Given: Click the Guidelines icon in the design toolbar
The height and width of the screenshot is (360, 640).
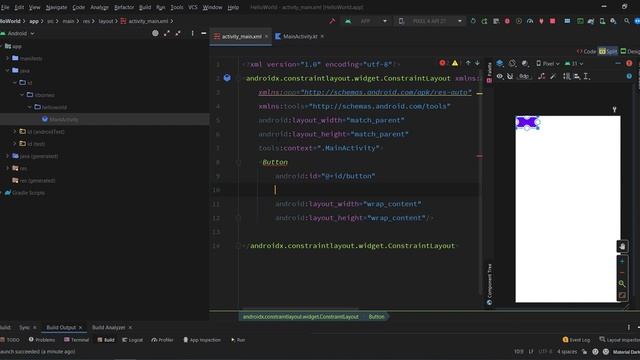Looking at the screenshot, I should click(587, 76).
